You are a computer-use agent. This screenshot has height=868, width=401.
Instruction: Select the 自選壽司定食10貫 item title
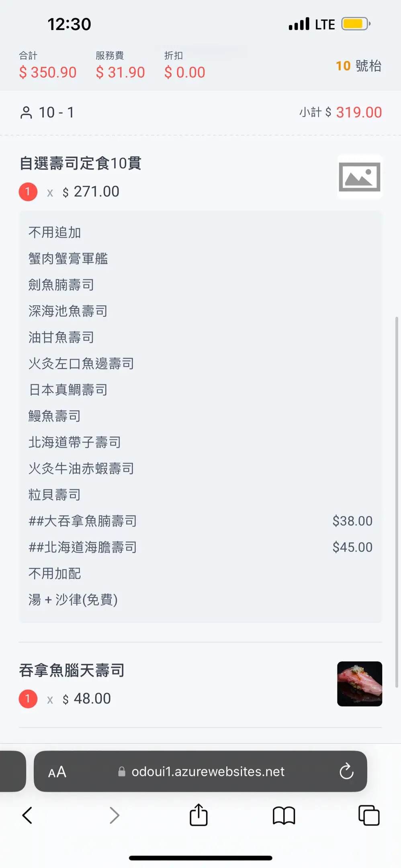[80, 163]
